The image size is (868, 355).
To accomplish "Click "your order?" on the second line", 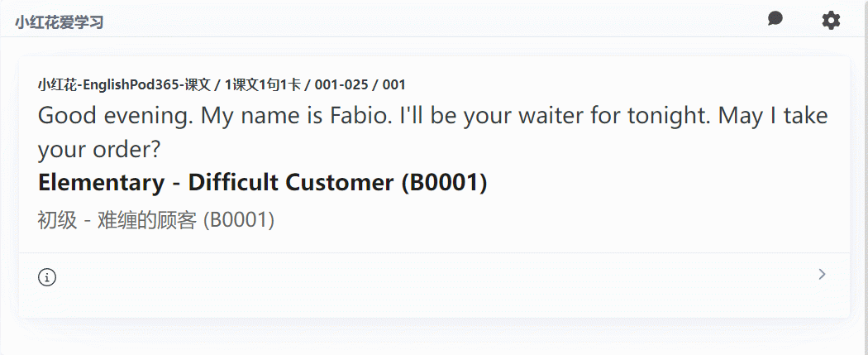I will tap(98, 150).
